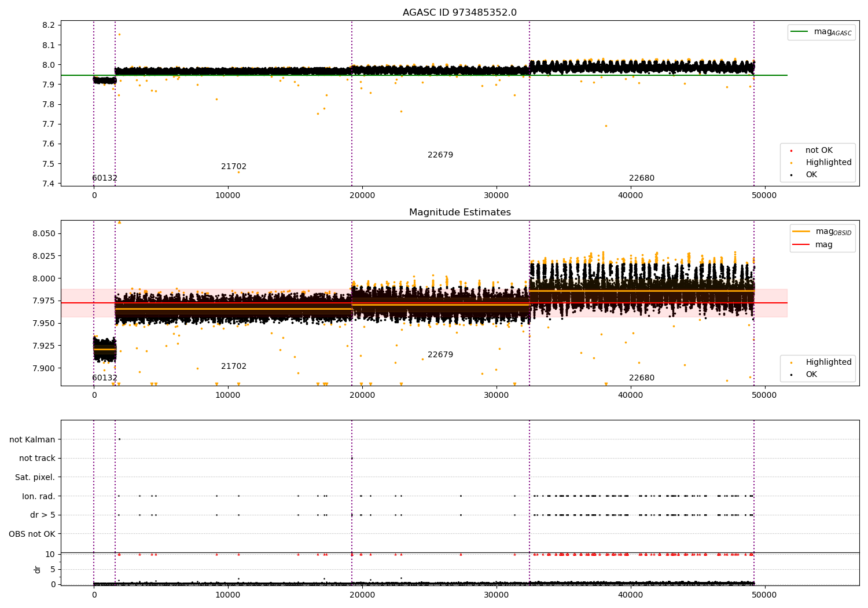The width and height of the screenshot is (868, 608).
Task: Click the mag OBSID legend entry
Action: pos(822,232)
